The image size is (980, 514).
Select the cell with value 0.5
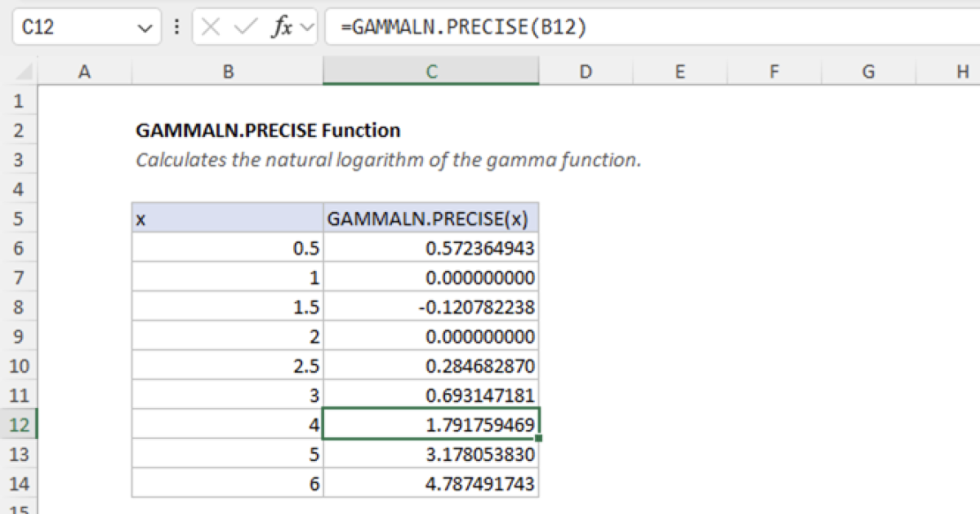[227, 248]
